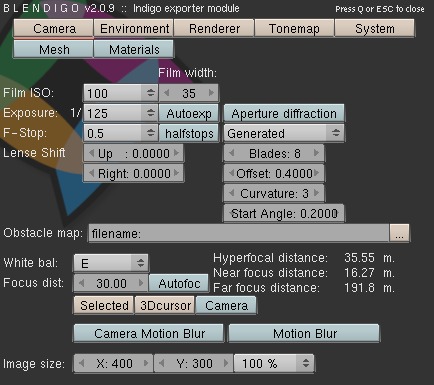Increase Film width with right arrow

click(211, 93)
